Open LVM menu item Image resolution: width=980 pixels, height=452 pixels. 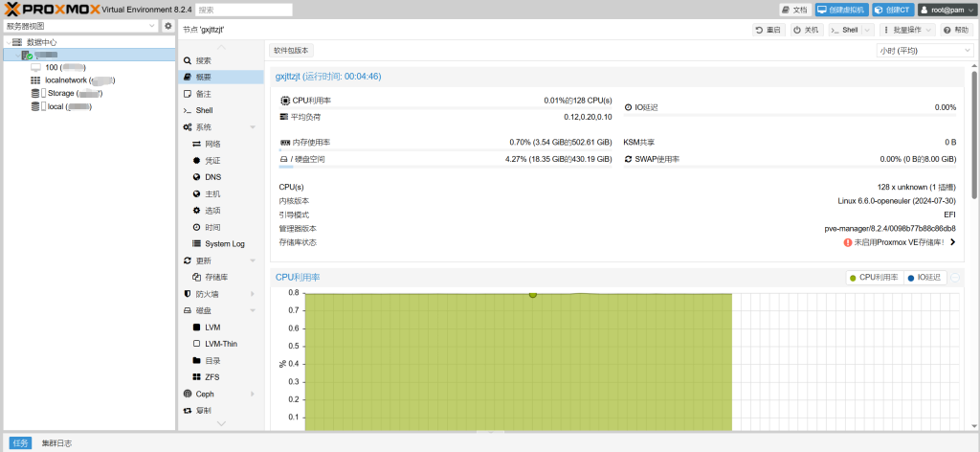[221, 328]
